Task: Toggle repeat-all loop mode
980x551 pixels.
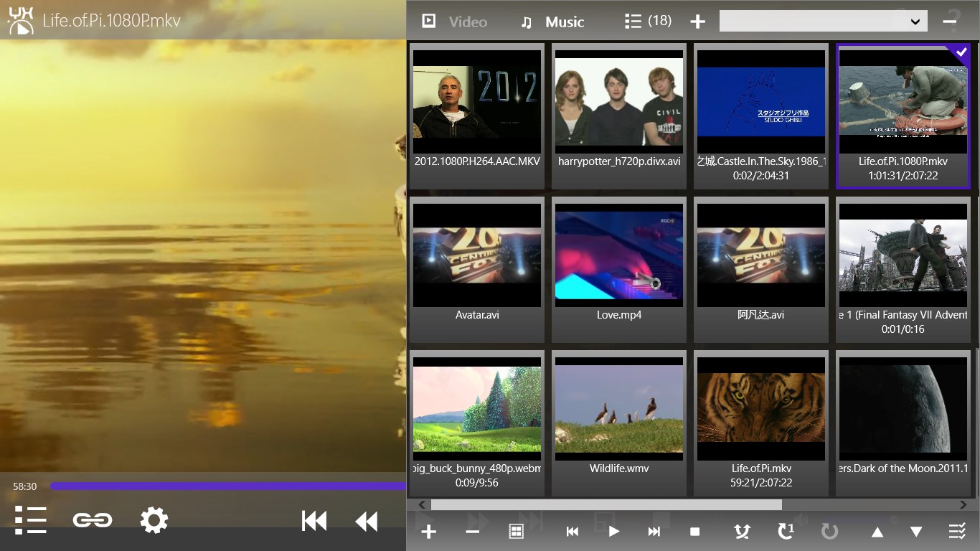Action: point(829,532)
